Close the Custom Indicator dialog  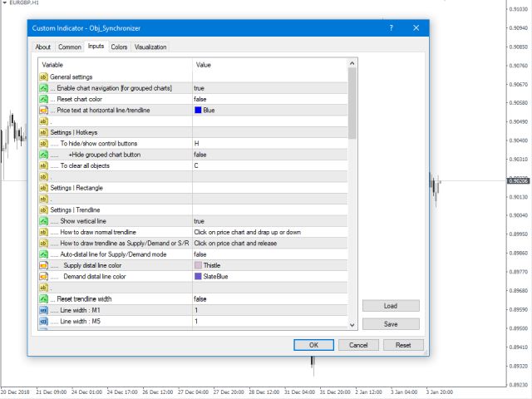[416, 27]
